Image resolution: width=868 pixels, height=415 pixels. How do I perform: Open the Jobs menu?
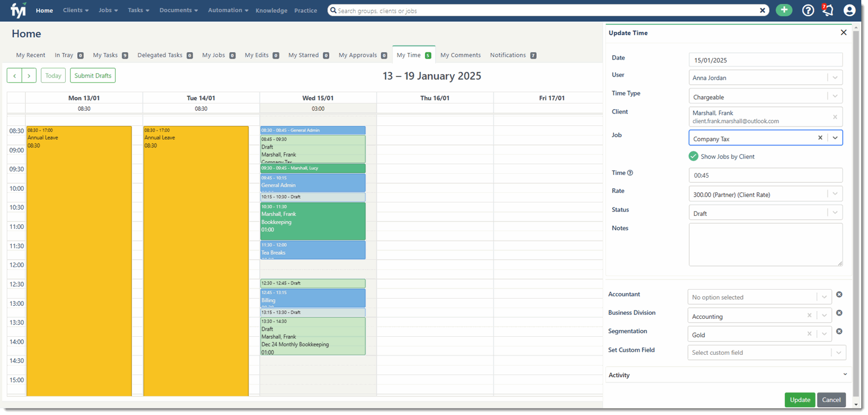point(108,10)
